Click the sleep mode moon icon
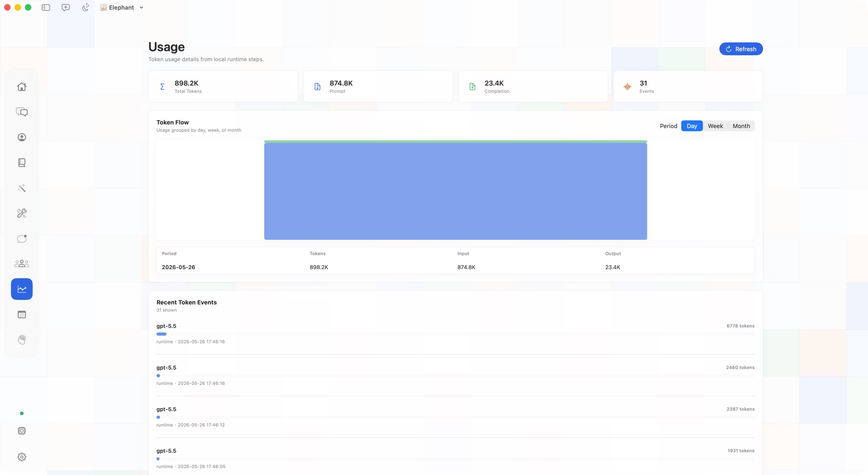Viewport: 868px width, 475px height. click(85, 7)
